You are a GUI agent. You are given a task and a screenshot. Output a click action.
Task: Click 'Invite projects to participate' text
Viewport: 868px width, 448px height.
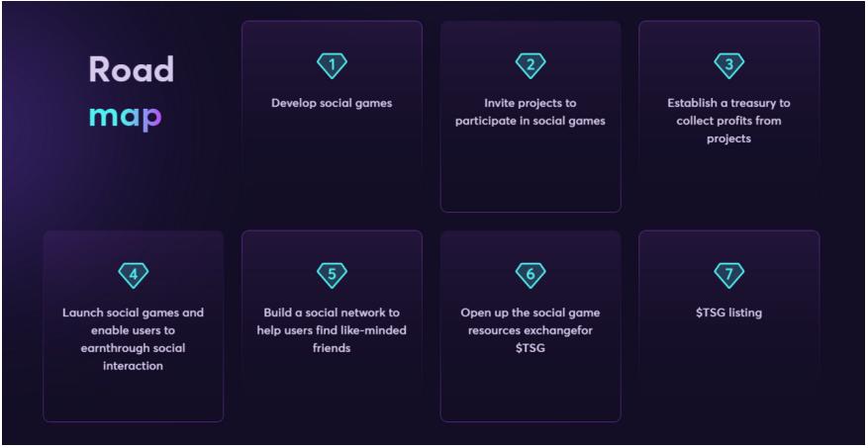click(530, 112)
